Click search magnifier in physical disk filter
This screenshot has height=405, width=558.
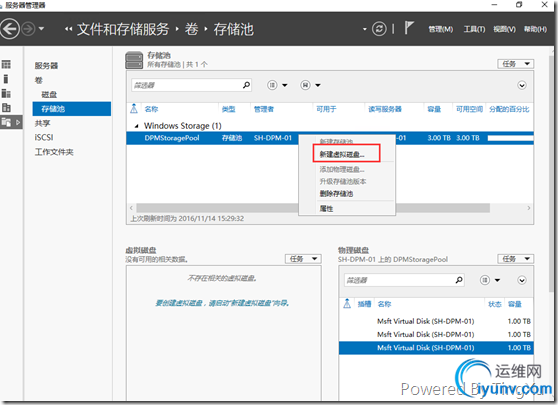click(459, 280)
